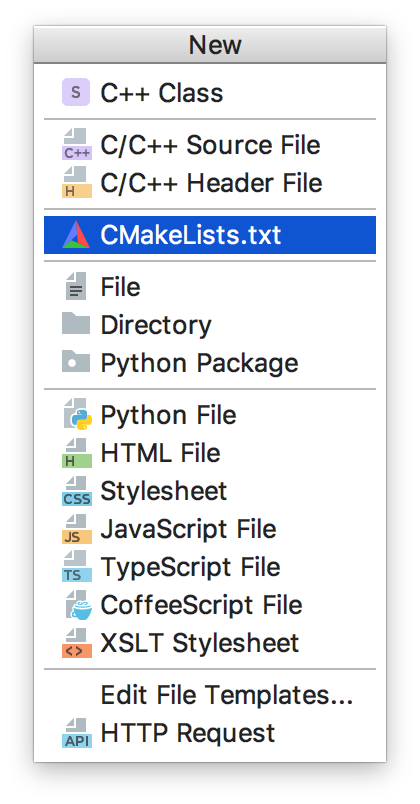Image resolution: width=420 pixels, height=804 pixels.
Task: Create a new Python Package
Action: (210, 363)
